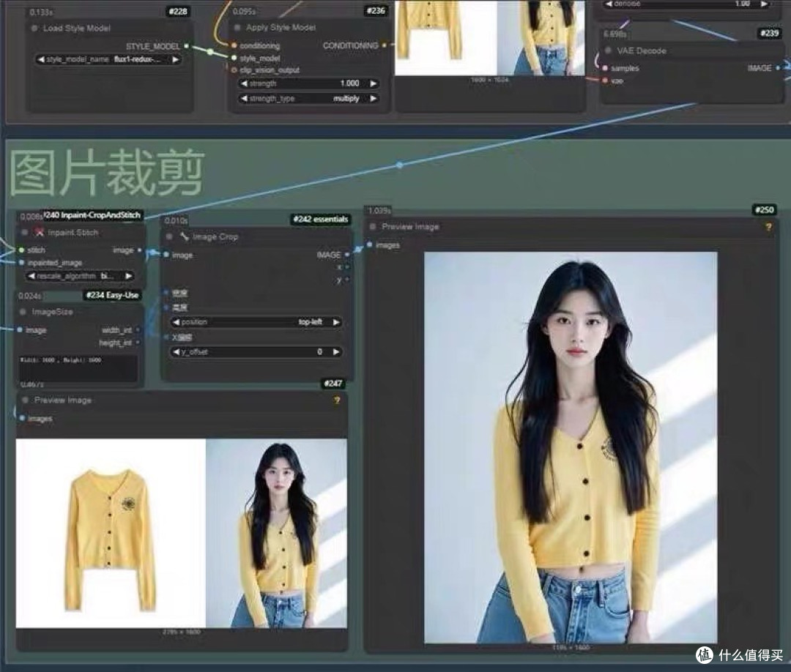Click style_model input port
This screenshot has height=672, width=791.
click(234, 58)
